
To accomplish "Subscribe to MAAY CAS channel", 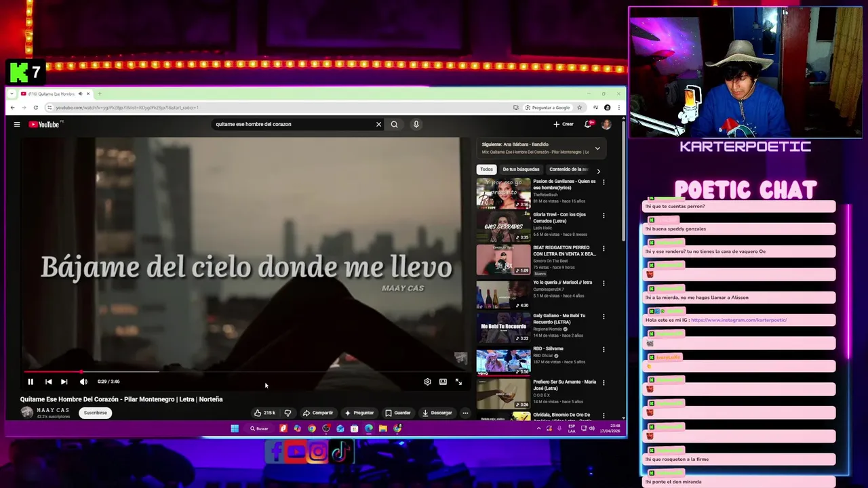I will coord(96,413).
